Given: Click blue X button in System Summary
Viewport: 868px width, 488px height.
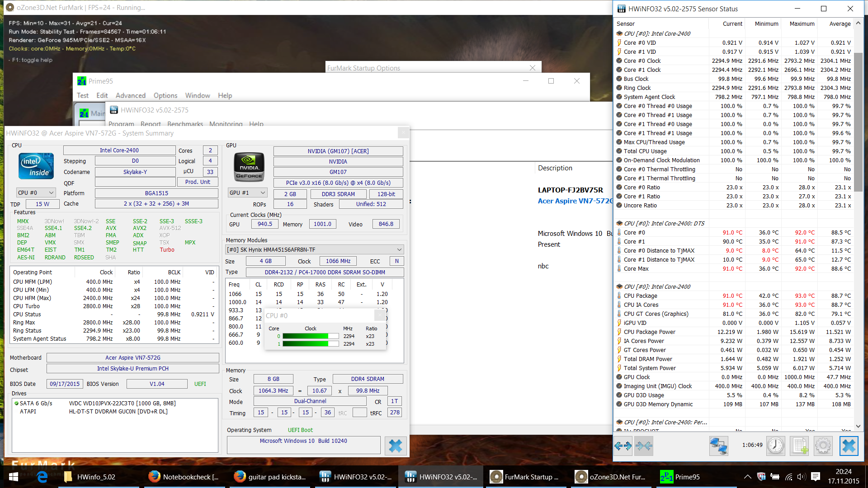Looking at the screenshot, I should (x=395, y=446).
